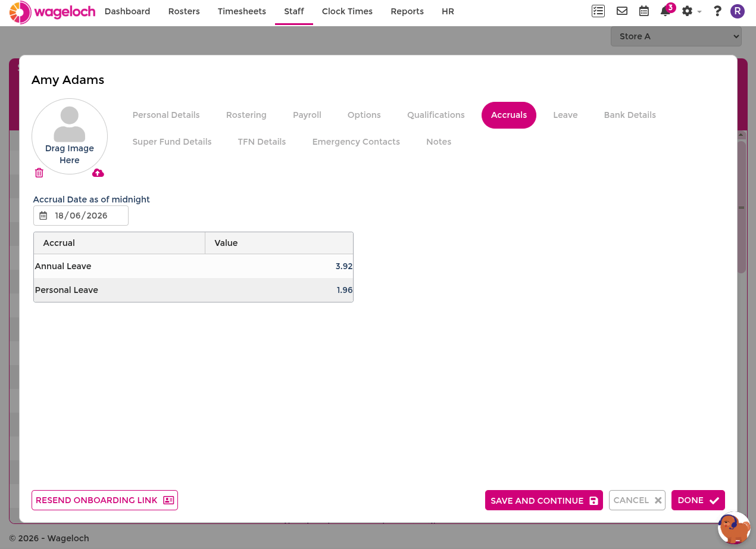This screenshot has width=756, height=549.
Task: Switch to Options tab
Action: (364, 115)
